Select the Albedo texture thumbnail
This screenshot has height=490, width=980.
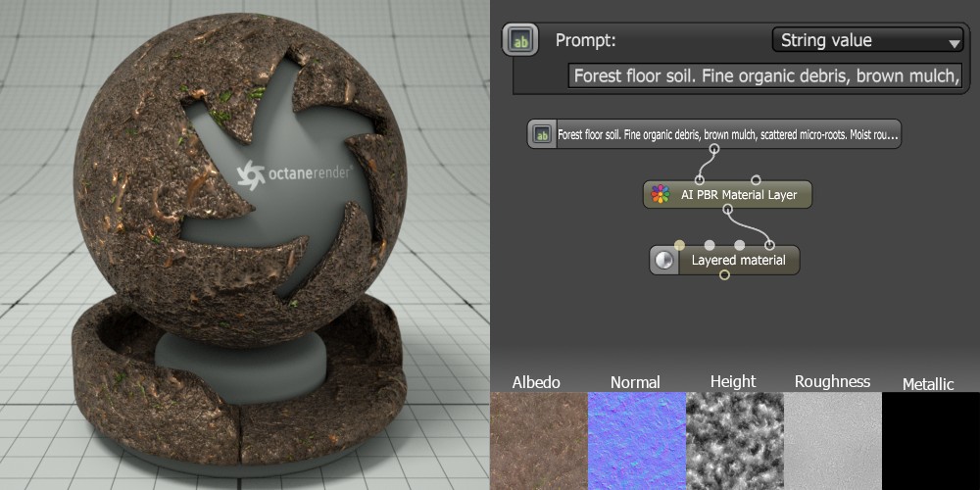538,440
